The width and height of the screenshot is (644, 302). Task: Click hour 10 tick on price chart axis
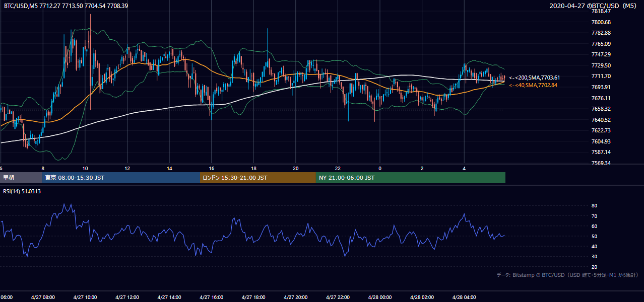click(x=85, y=169)
